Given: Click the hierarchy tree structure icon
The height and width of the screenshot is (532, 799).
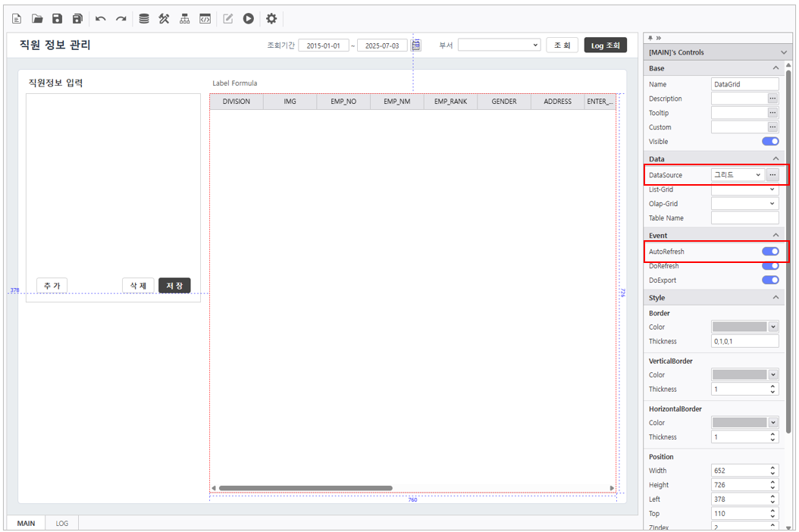Looking at the screenshot, I should [184, 19].
